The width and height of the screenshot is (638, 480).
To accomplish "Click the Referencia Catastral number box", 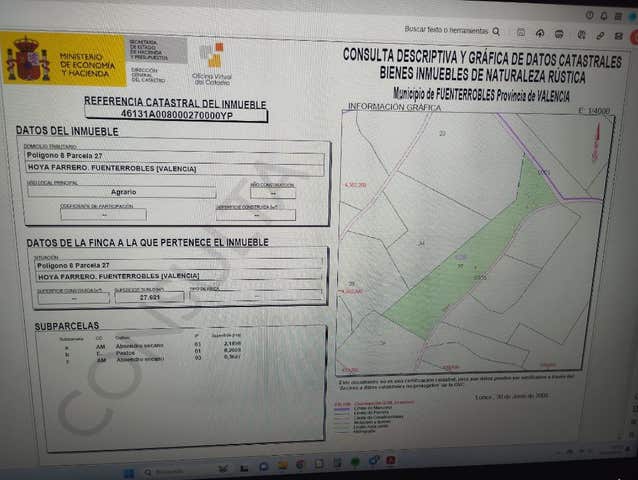I will click(176, 115).
